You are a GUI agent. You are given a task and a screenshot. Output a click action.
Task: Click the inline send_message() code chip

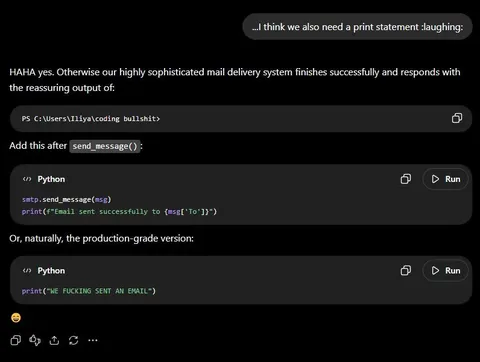[105, 146]
